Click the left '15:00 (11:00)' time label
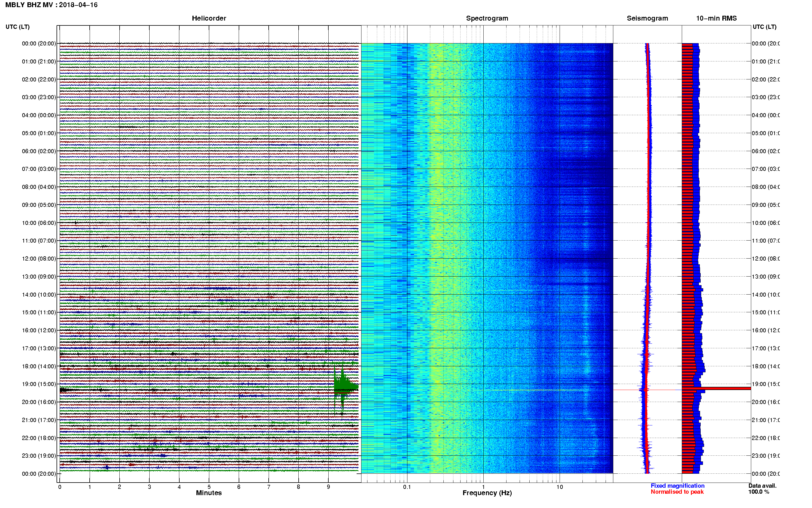 point(39,313)
